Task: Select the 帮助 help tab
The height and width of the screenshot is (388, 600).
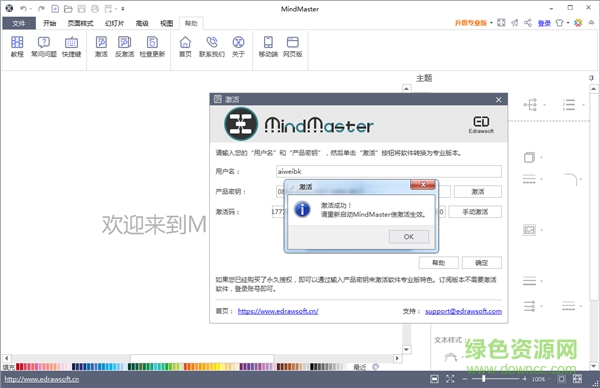Action: [x=191, y=23]
